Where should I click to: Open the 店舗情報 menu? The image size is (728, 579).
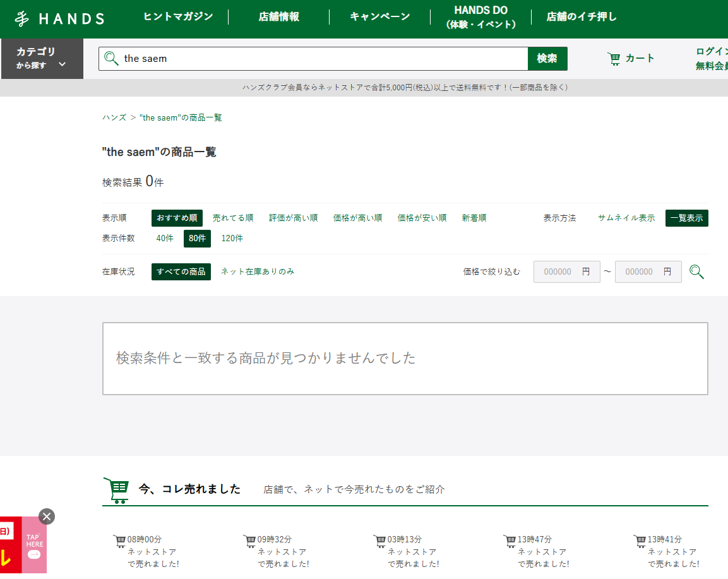[279, 16]
